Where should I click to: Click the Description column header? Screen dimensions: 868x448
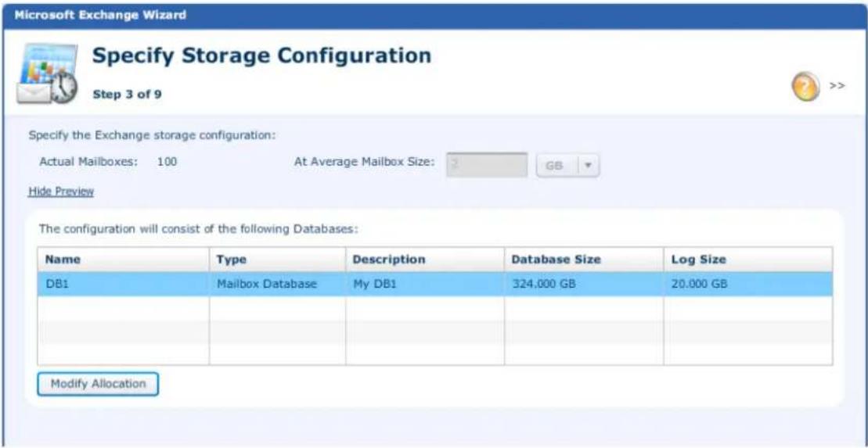click(424, 260)
